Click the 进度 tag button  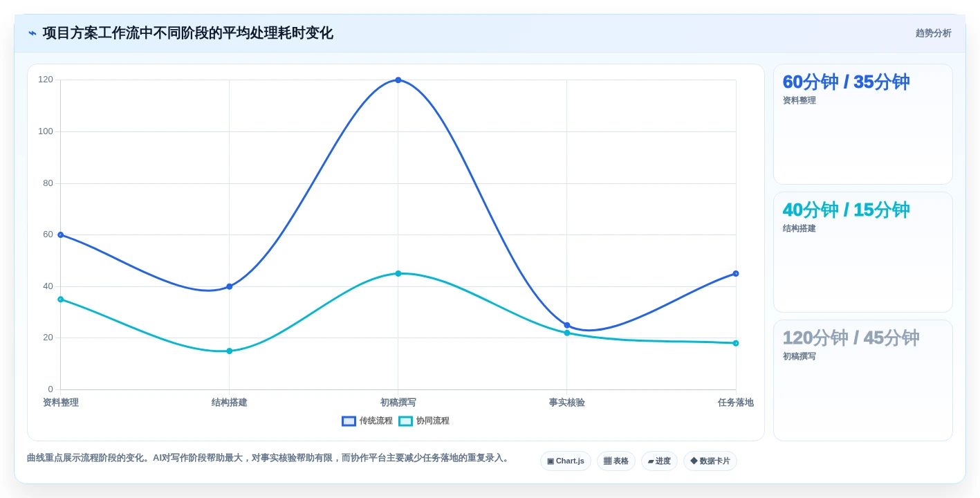[x=659, y=461]
